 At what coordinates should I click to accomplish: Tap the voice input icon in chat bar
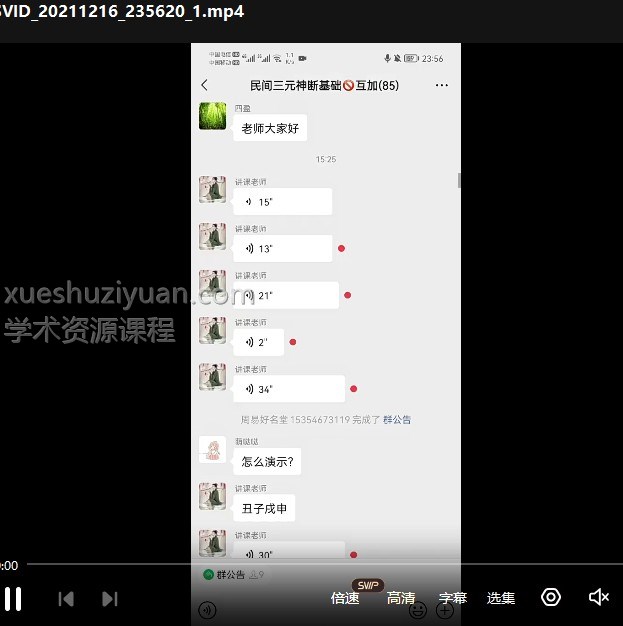pos(207,609)
